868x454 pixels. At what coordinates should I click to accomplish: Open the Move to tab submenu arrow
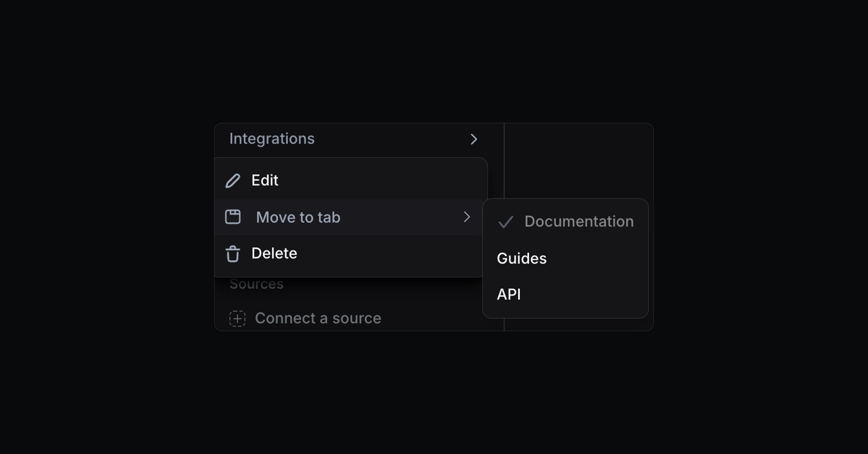(467, 217)
